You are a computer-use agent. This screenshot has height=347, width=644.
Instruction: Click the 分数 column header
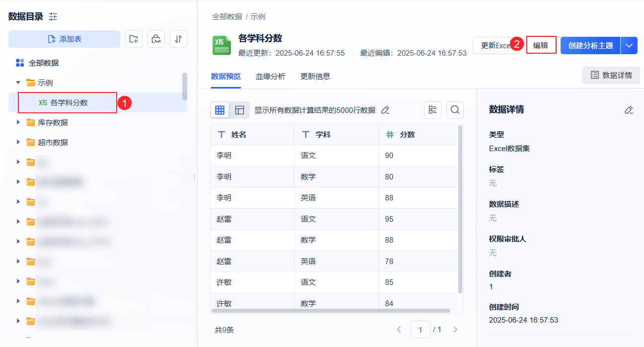coord(418,135)
